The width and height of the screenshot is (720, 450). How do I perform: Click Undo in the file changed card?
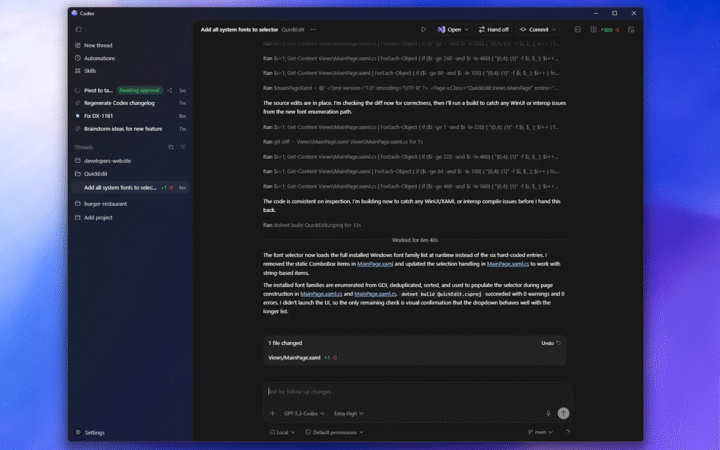pyautogui.click(x=551, y=343)
